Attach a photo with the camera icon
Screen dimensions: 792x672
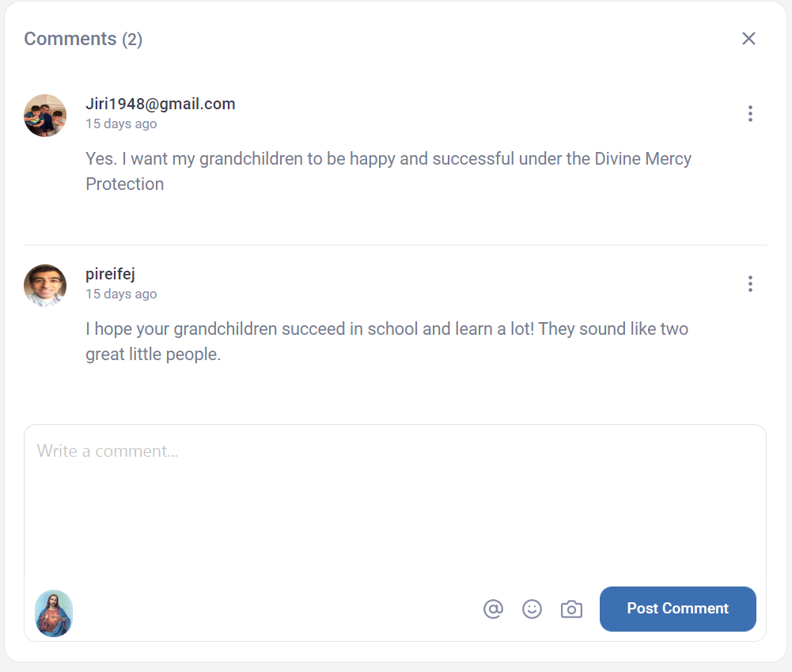click(571, 609)
